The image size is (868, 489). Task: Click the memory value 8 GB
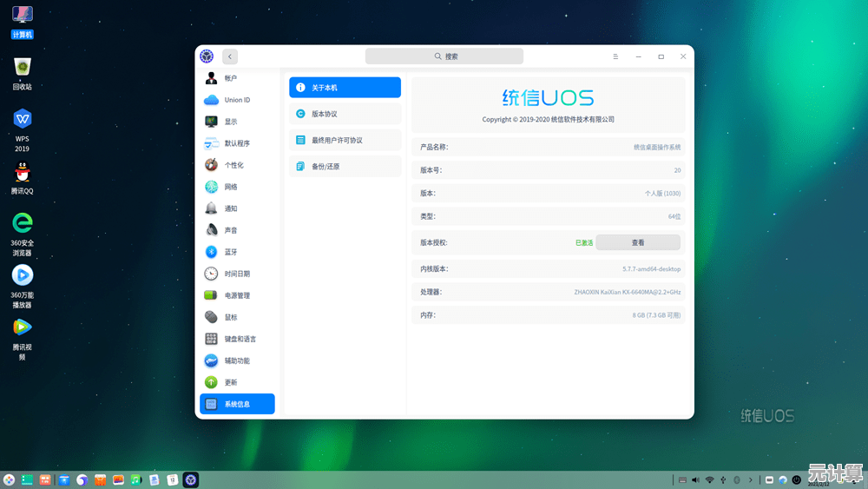[656, 315]
